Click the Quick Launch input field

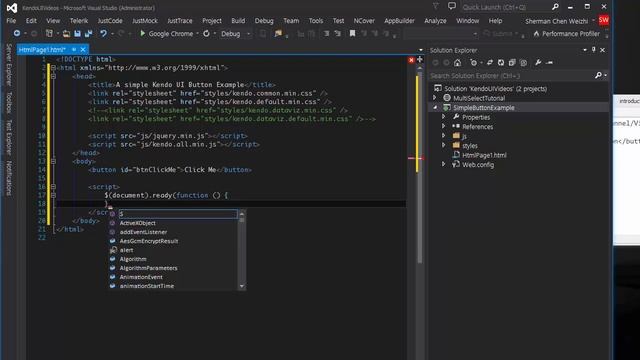pos(506,7)
